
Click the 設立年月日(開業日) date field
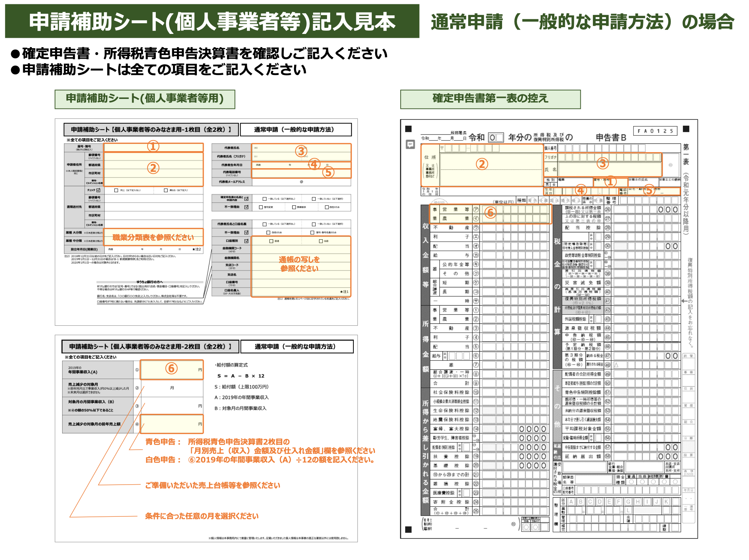coord(154,249)
